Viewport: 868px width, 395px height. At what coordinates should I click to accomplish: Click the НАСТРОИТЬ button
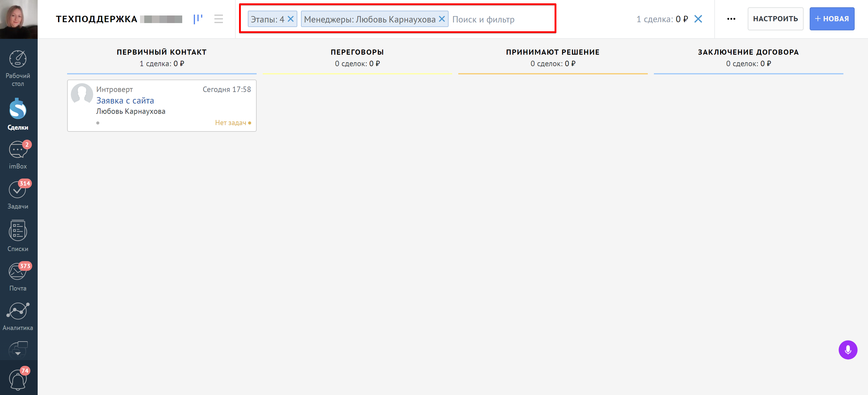(x=775, y=19)
